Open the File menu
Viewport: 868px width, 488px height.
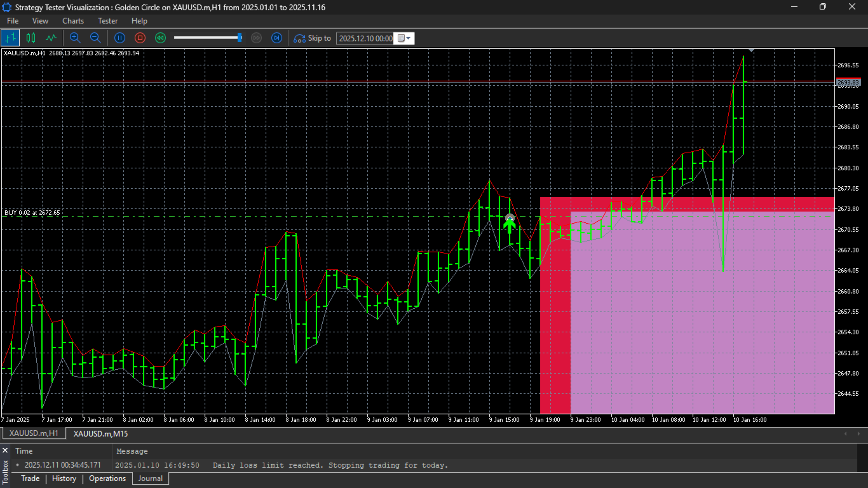(x=13, y=21)
